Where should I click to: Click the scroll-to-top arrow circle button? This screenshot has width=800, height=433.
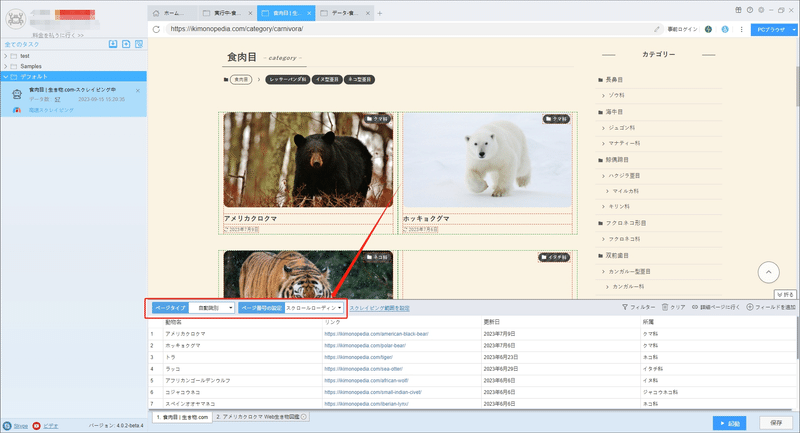click(x=768, y=272)
